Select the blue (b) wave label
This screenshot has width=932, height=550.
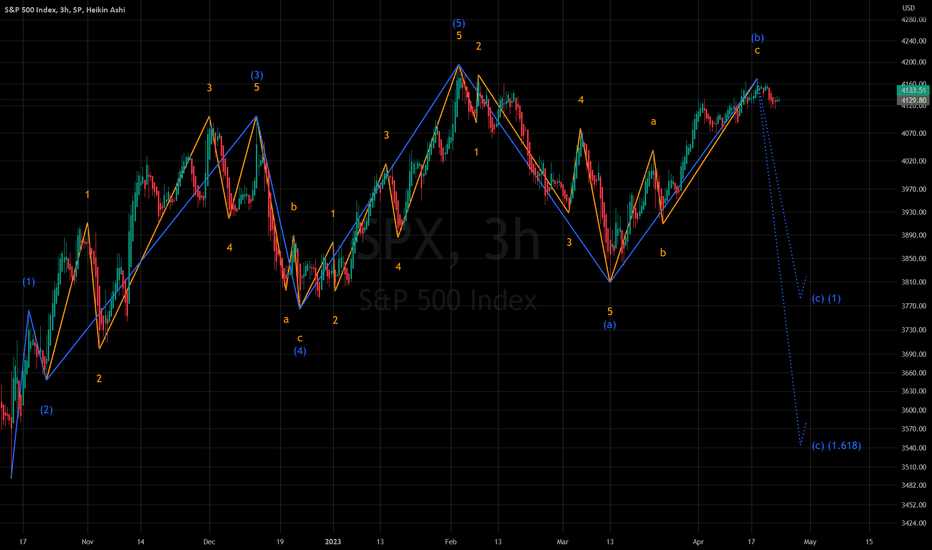757,37
